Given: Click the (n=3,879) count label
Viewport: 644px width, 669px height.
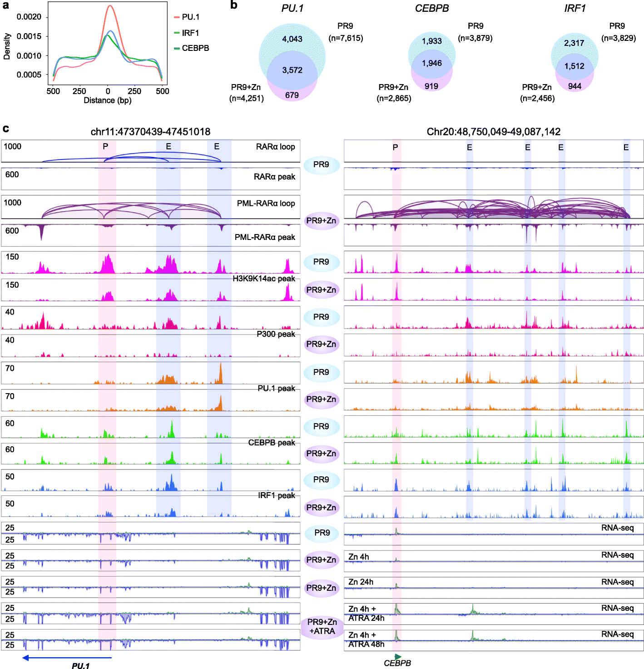Looking at the screenshot, I should 475,38.
